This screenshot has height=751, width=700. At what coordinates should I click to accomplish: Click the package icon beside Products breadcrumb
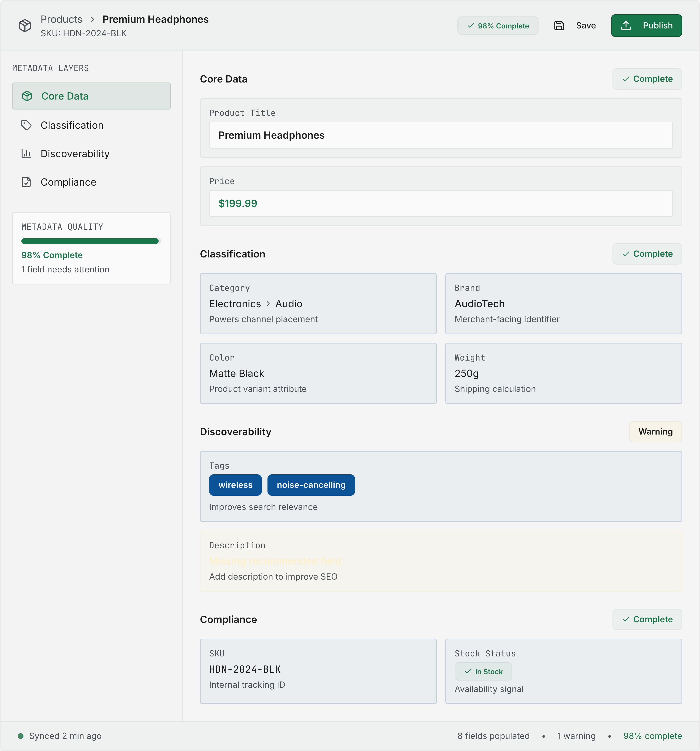[25, 26]
